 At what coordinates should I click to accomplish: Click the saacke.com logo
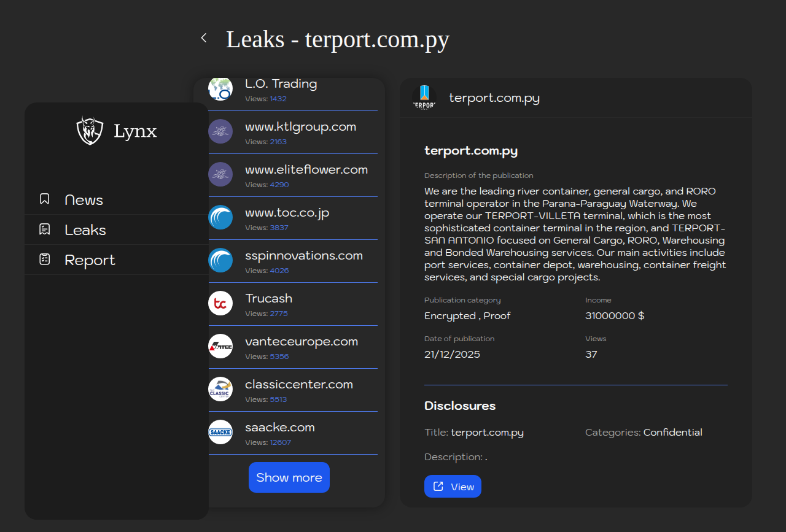[x=220, y=432]
